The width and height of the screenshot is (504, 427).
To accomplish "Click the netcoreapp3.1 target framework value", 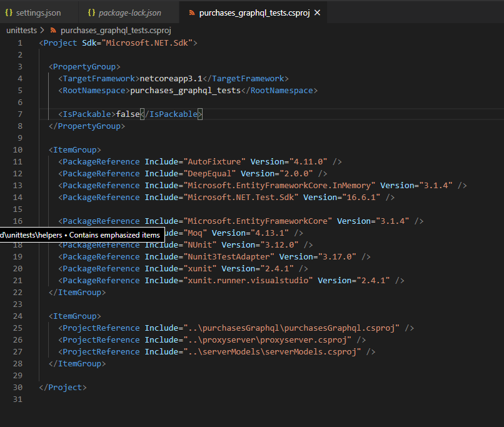I will coord(171,79).
